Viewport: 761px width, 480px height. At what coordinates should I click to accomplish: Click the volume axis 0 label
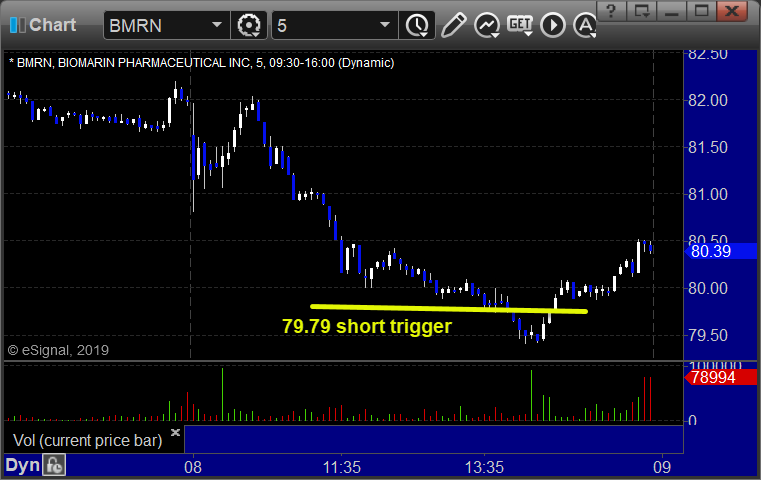tap(692, 420)
